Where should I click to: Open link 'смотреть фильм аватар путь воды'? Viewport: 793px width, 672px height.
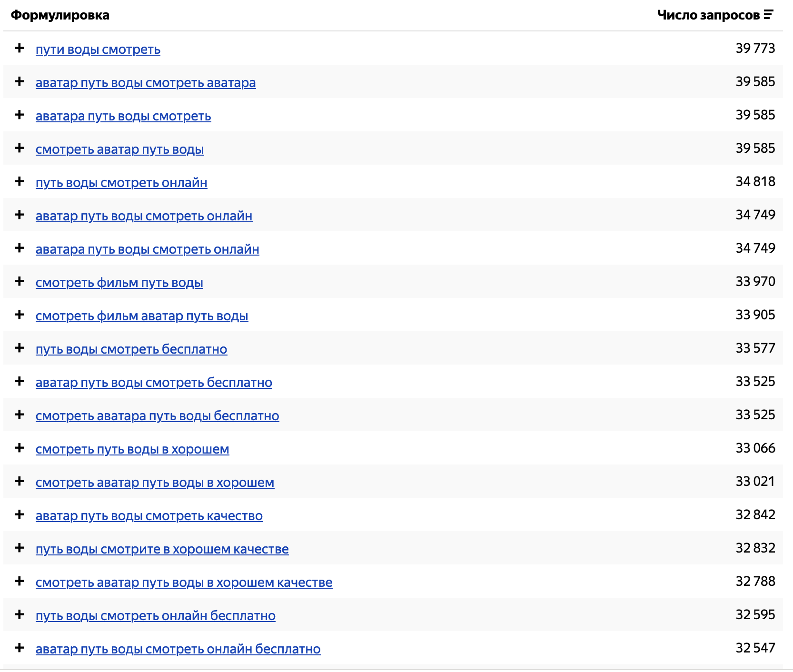[x=142, y=316]
